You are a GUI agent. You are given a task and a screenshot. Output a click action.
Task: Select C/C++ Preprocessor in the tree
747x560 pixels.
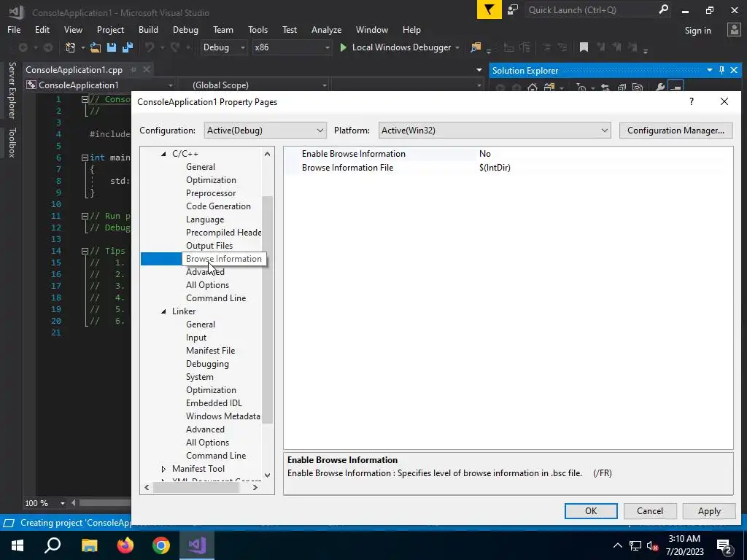tap(211, 192)
